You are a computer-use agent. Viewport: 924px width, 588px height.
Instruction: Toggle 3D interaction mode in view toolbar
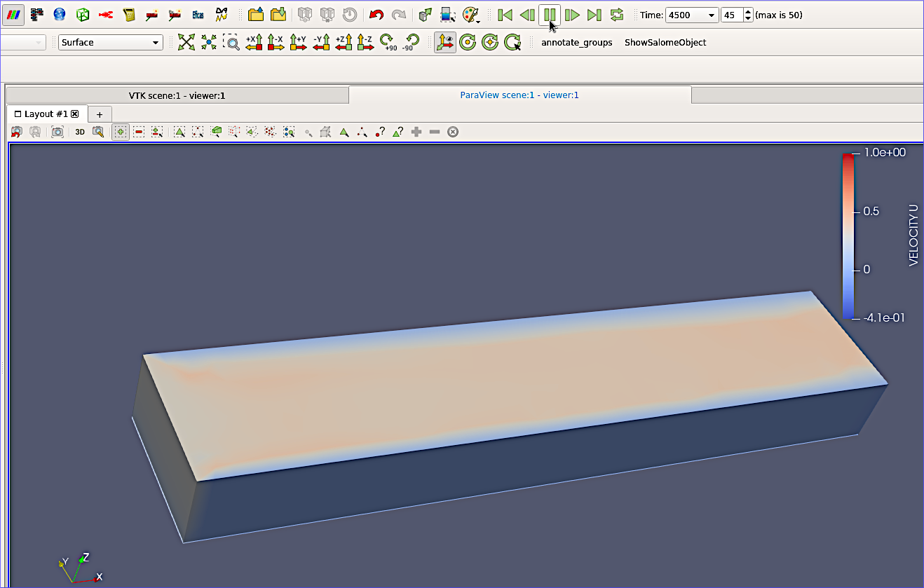click(79, 132)
